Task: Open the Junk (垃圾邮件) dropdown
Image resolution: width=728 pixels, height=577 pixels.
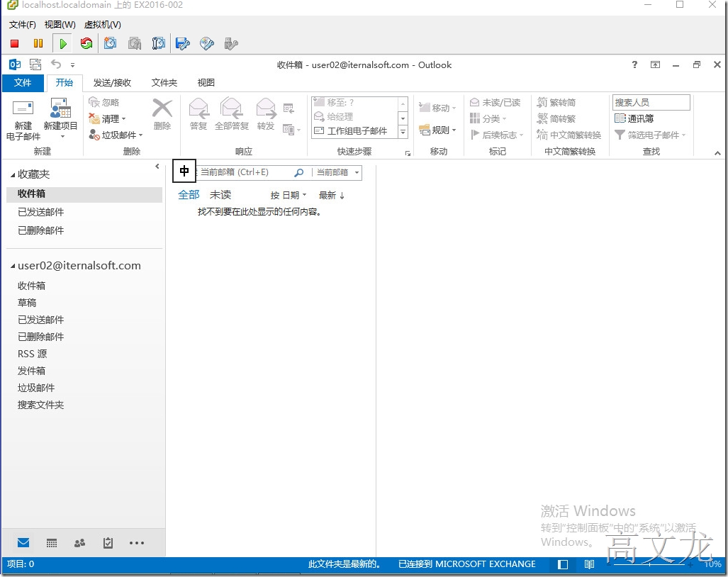Action: pyautogui.click(x=116, y=135)
